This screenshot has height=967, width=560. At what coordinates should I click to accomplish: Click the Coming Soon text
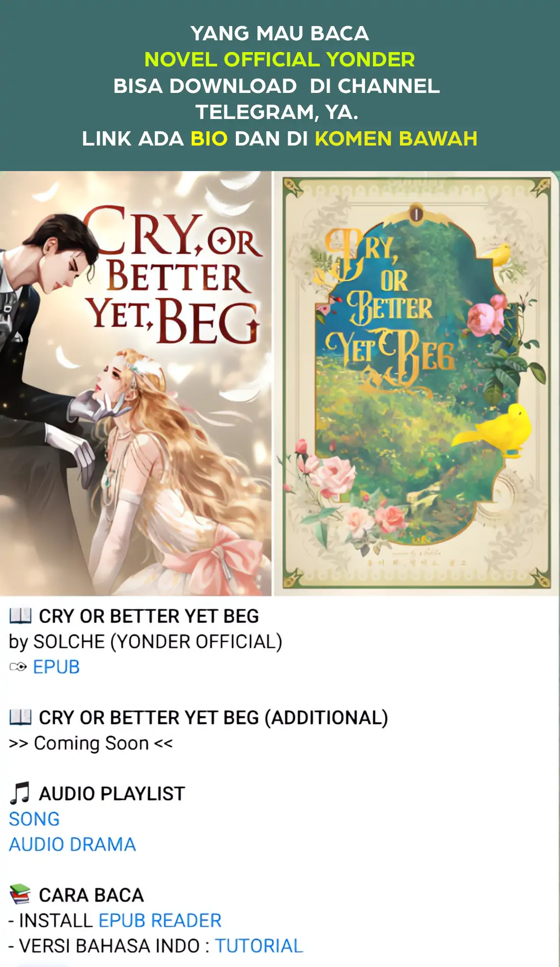[91, 743]
